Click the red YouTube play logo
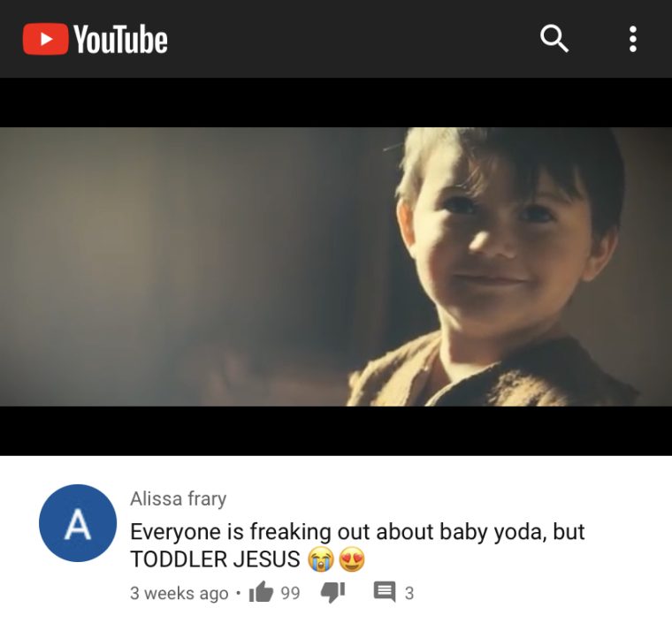This screenshot has height=631, width=672. (45, 39)
